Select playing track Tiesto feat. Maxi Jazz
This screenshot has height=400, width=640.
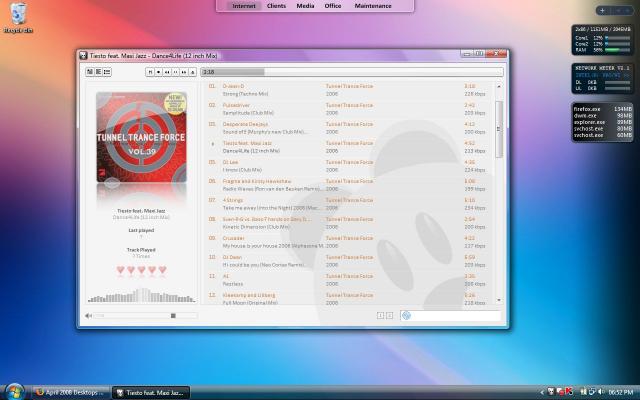point(347,147)
